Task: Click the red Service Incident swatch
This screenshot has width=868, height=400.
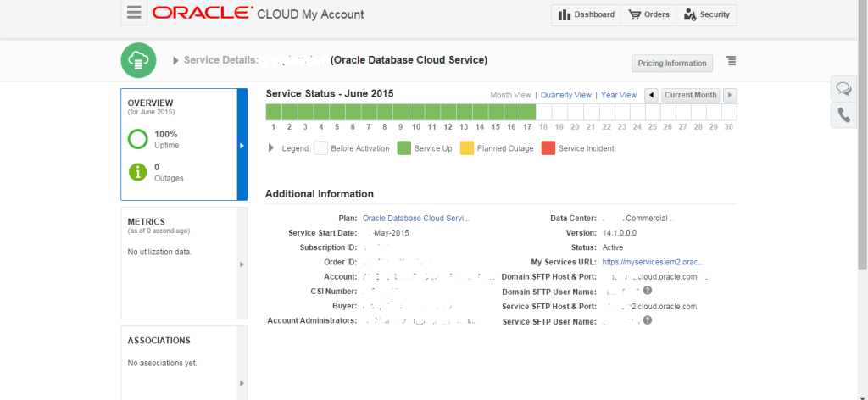Action: (548, 148)
